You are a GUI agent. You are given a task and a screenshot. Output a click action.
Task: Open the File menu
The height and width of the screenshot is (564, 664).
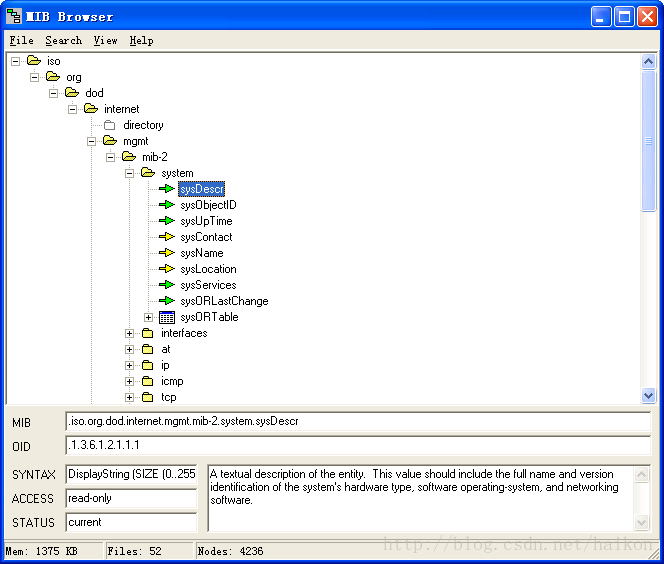coord(22,40)
